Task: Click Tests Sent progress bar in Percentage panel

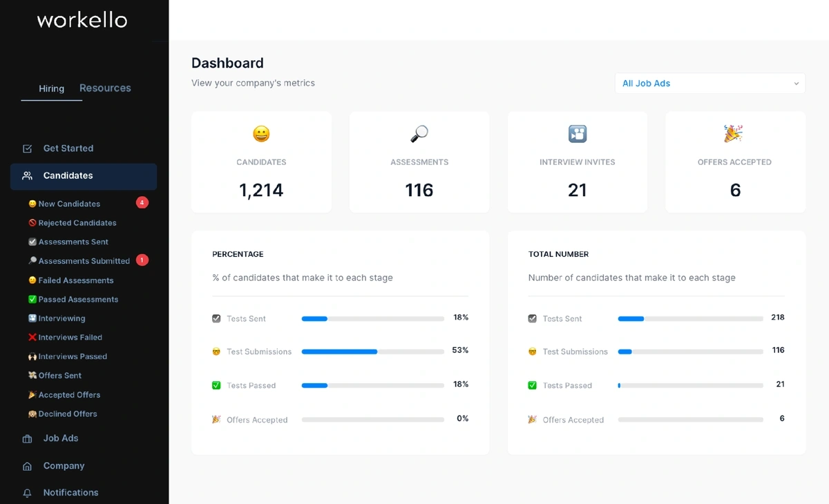Action: (x=373, y=319)
